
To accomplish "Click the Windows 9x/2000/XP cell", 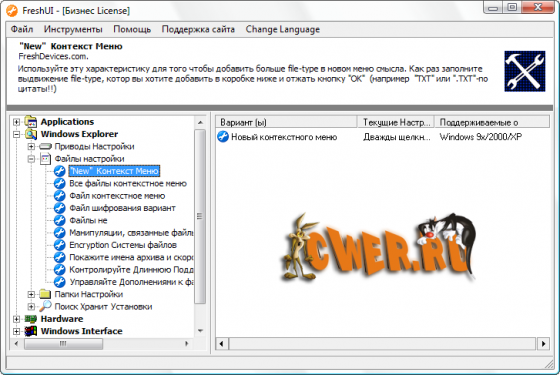I will click(x=480, y=137).
